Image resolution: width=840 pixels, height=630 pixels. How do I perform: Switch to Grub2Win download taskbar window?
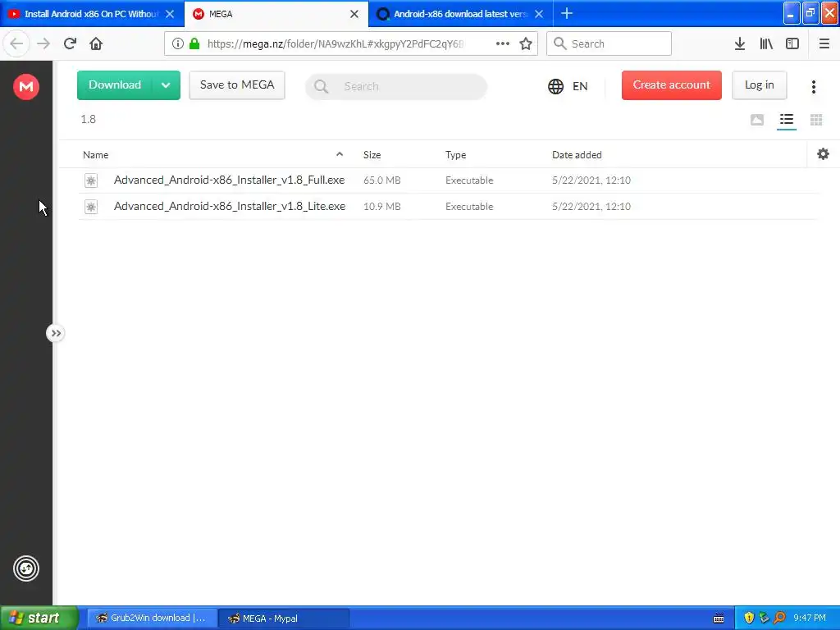click(152, 618)
